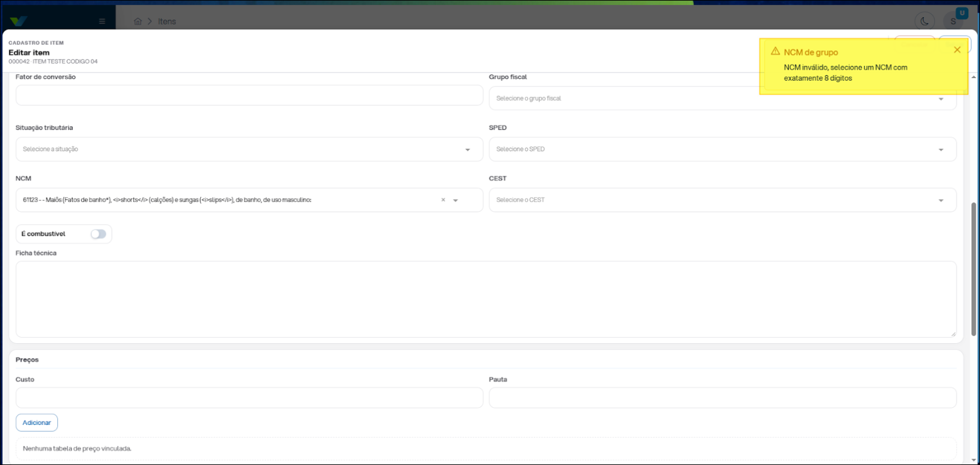Dismiss the NCM de grupo warning toast
The image size is (980, 465).
click(x=957, y=50)
